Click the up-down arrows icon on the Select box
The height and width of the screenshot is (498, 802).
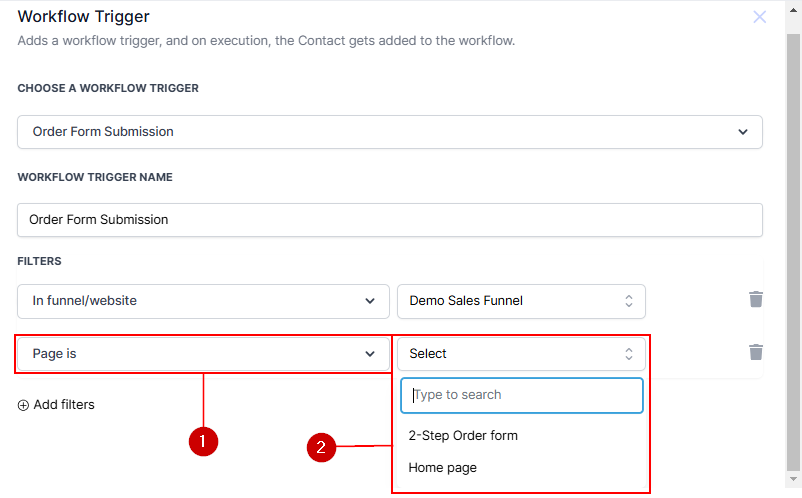[x=629, y=354]
